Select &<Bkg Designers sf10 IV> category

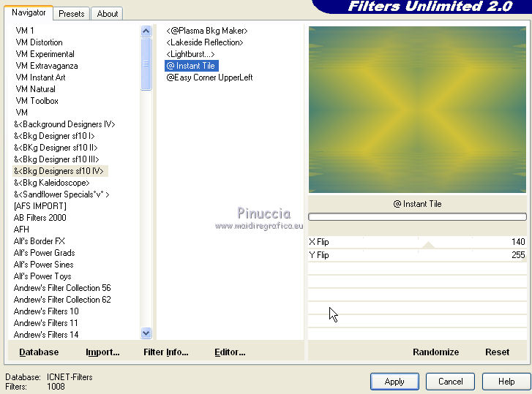point(59,171)
